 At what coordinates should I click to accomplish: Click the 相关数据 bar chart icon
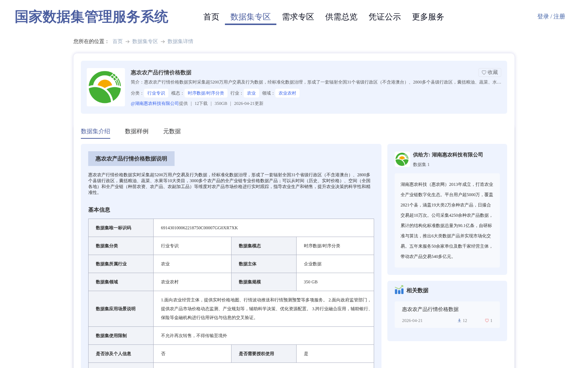[x=399, y=290]
